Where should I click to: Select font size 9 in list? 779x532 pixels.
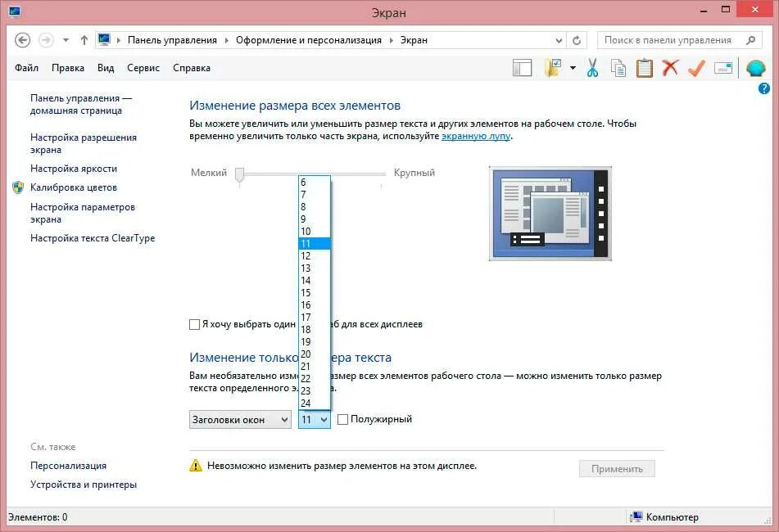coord(315,219)
